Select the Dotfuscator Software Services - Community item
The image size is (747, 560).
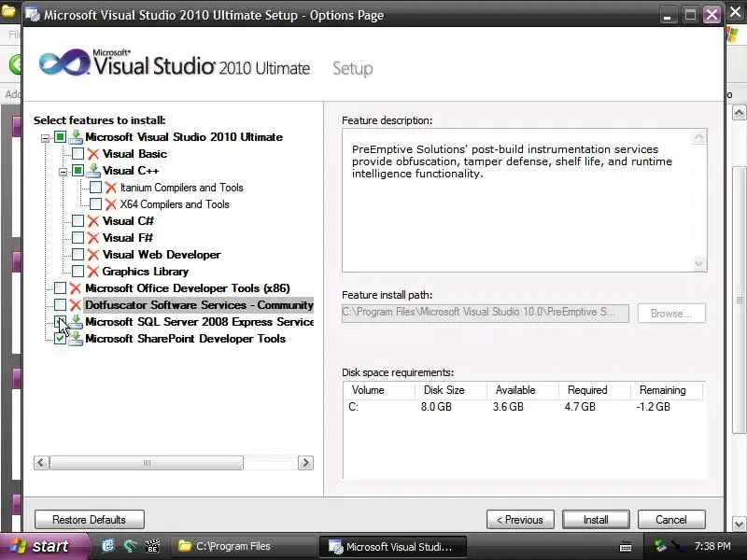(199, 305)
